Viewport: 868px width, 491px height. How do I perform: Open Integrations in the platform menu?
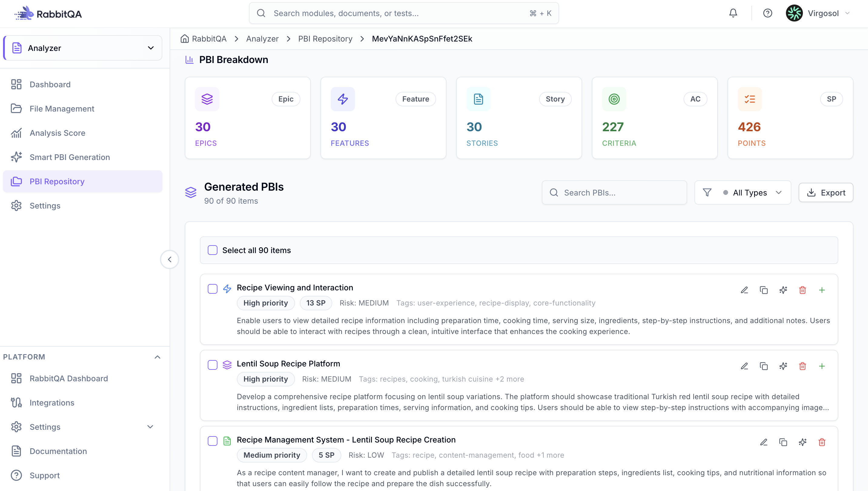(x=83, y=402)
